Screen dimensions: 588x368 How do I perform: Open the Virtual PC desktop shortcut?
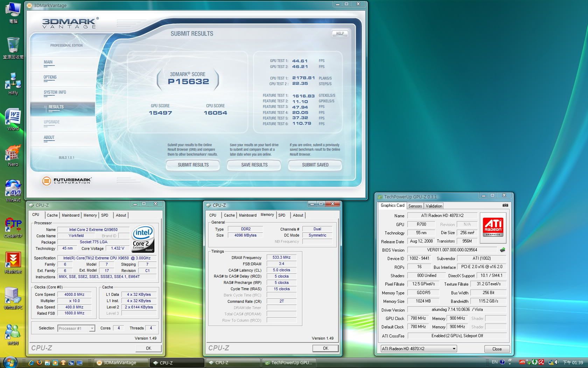(x=13, y=298)
